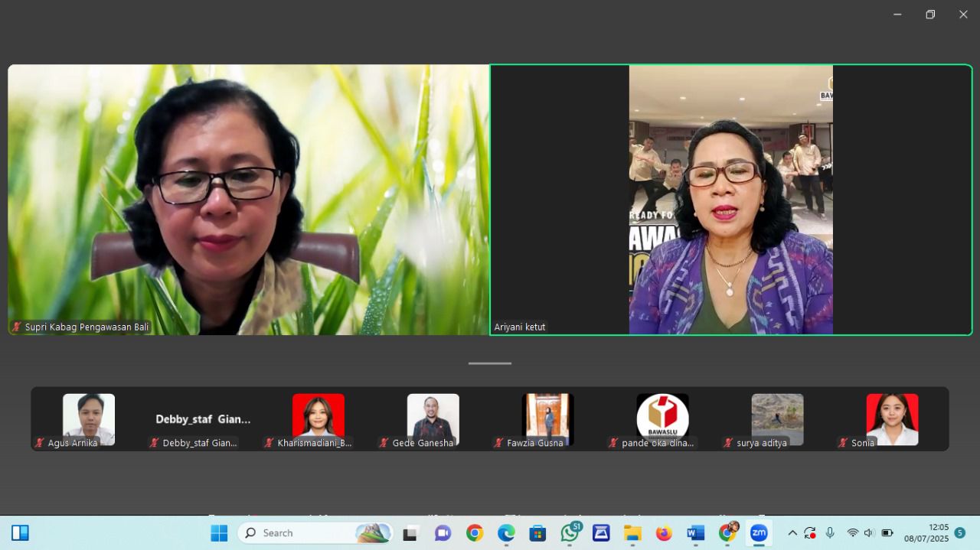Select Supri Kabag Pengawasan Bali video tile

tap(248, 200)
